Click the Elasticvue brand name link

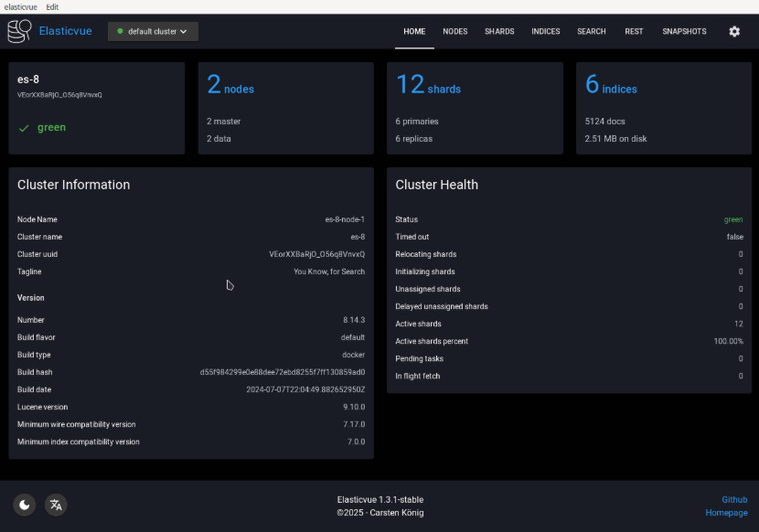65,31
